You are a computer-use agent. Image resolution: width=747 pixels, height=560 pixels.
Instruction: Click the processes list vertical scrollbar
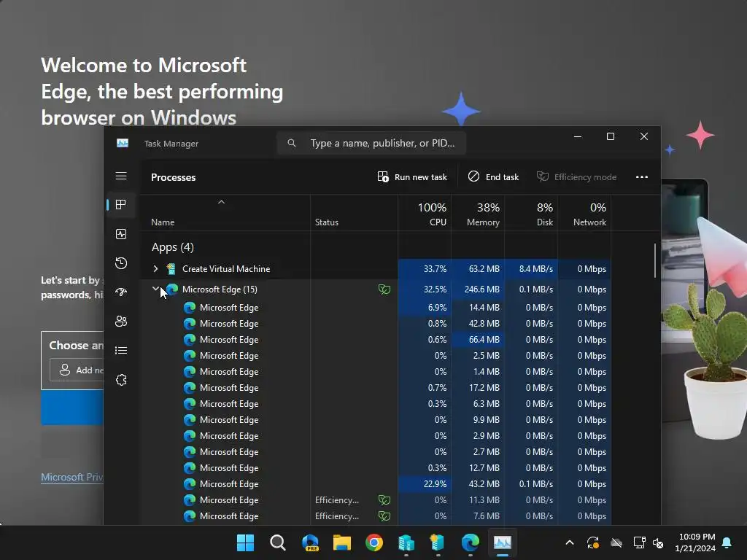pos(655,260)
